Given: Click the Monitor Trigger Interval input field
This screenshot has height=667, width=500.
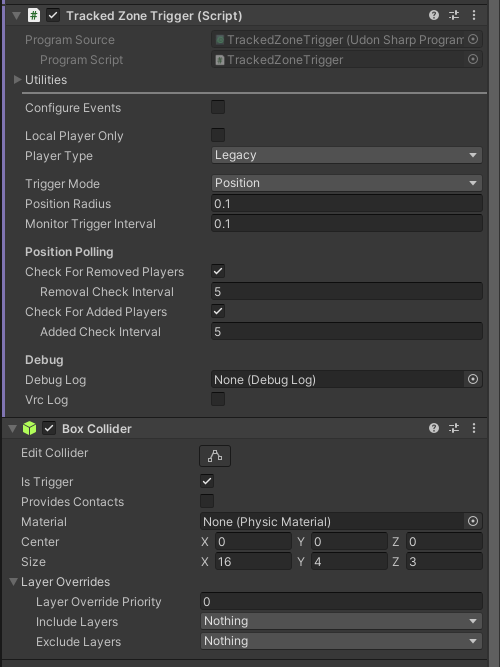Looking at the screenshot, I should click(347, 224).
